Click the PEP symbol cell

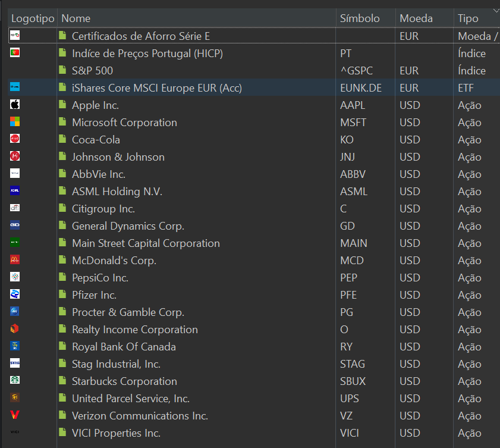pos(349,278)
